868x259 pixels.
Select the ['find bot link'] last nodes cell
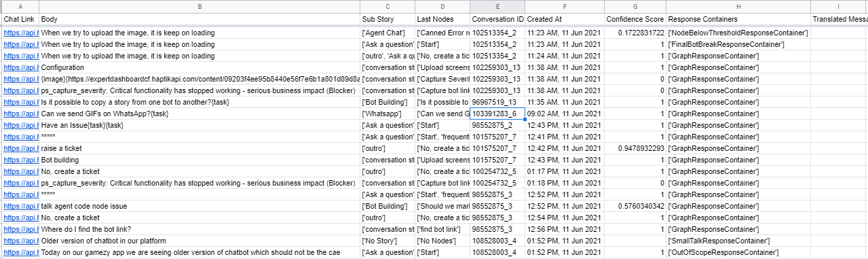442,229
